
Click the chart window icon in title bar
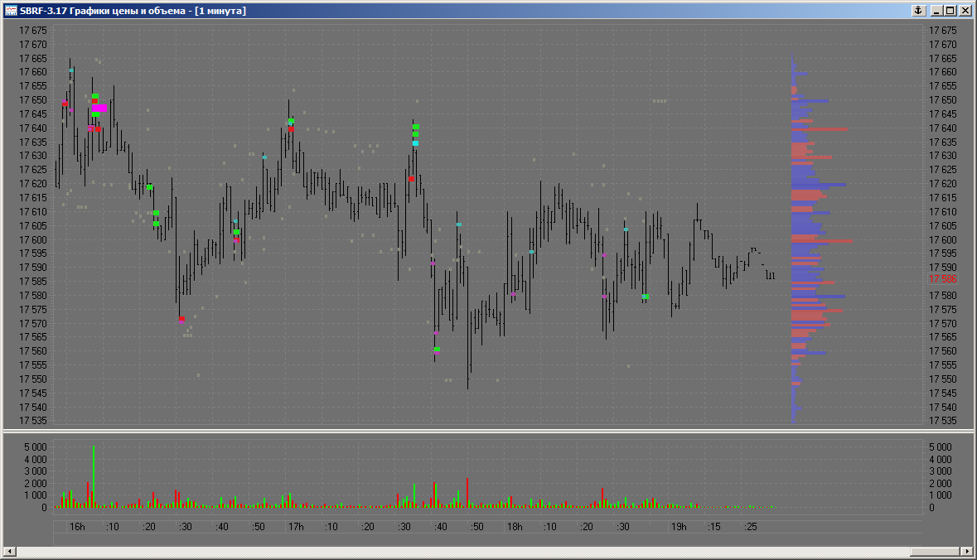(11, 11)
